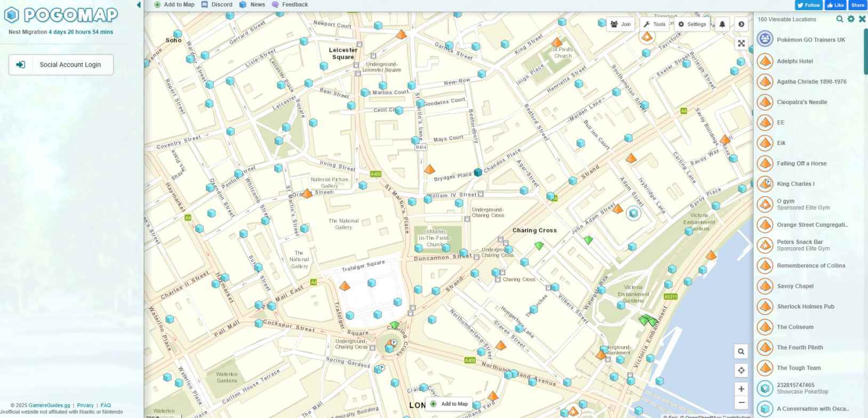Screen dimensions: 868x418
Task: Select A Conversation with Osca.. PokeStop
Action: 808,409
